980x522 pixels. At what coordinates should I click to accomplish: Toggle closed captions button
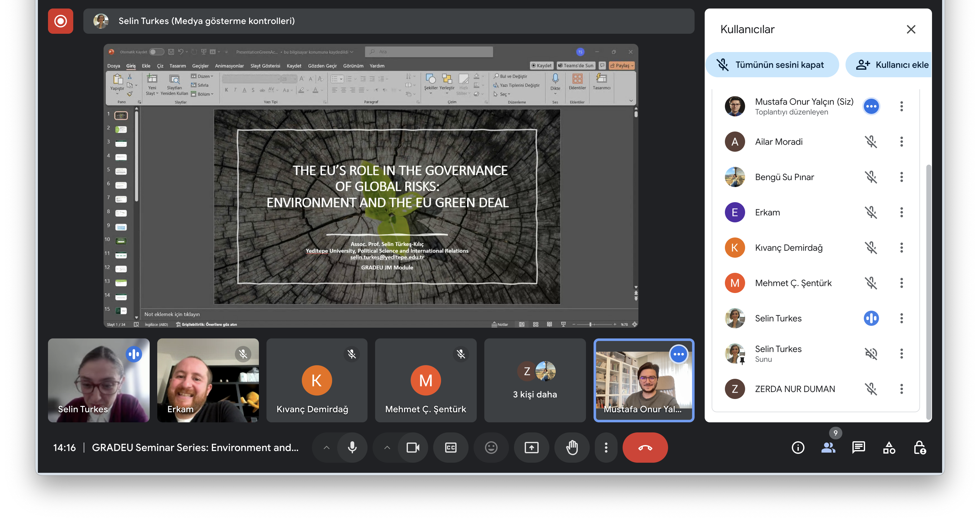click(x=451, y=448)
